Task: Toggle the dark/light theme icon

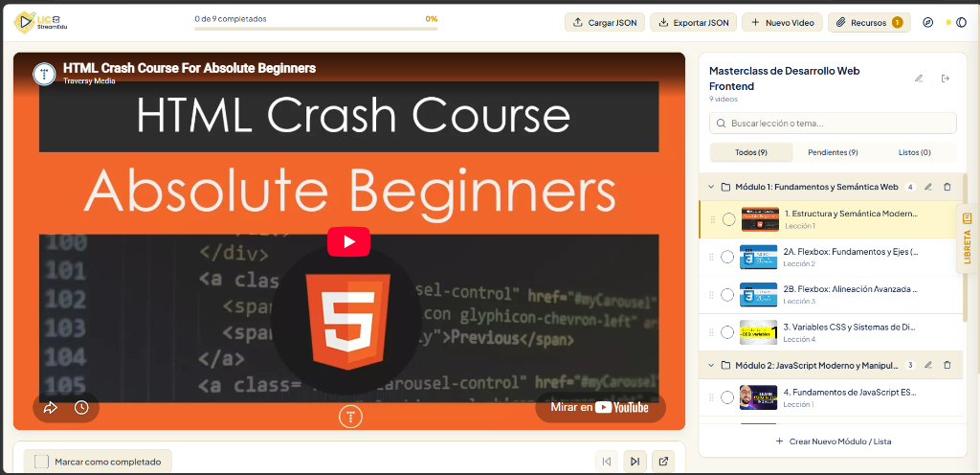Action: click(x=961, y=22)
